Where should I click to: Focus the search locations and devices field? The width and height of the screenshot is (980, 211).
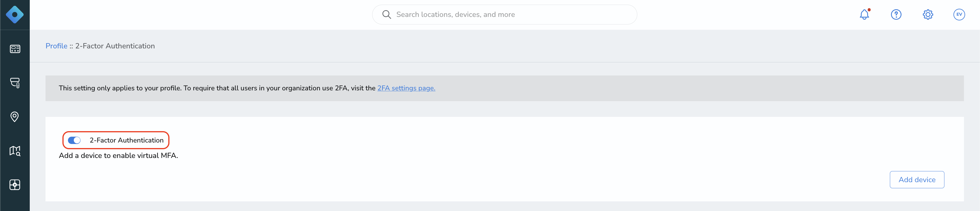click(505, 15)
